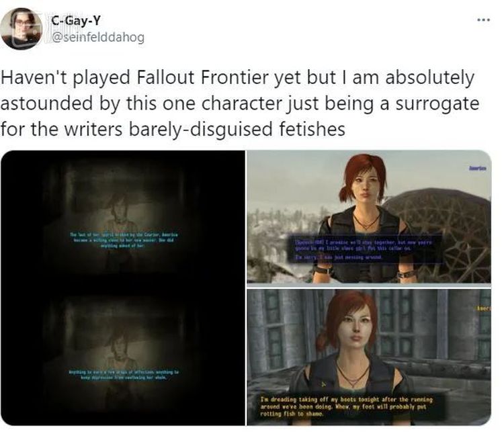
Task: Click the C-Gay-Y display name
Action: point(75,21)
